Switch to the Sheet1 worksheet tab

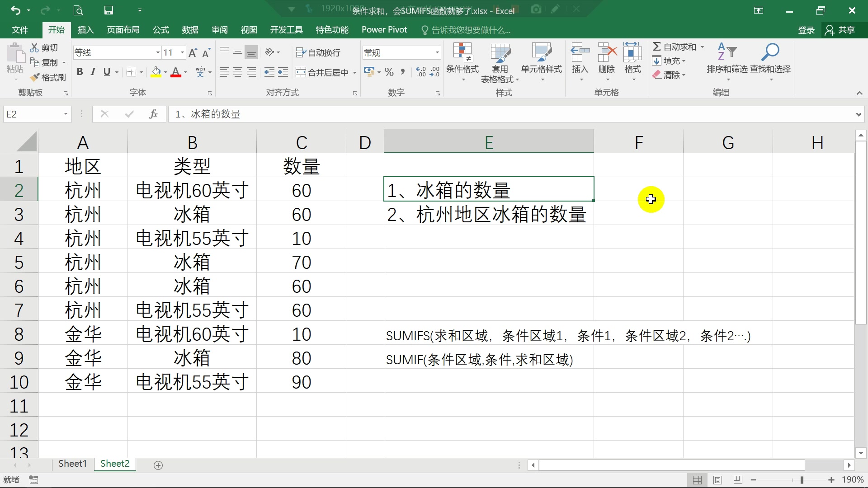pos(72,464)
